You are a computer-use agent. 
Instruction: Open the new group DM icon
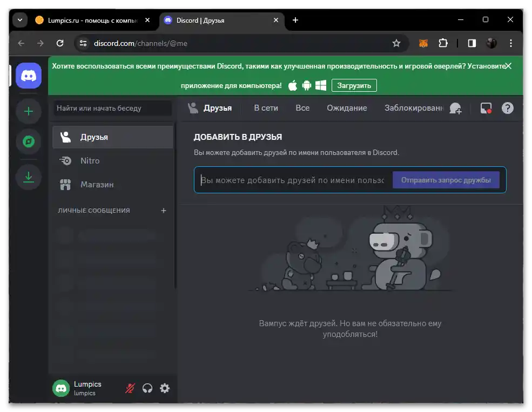[455, 108]
